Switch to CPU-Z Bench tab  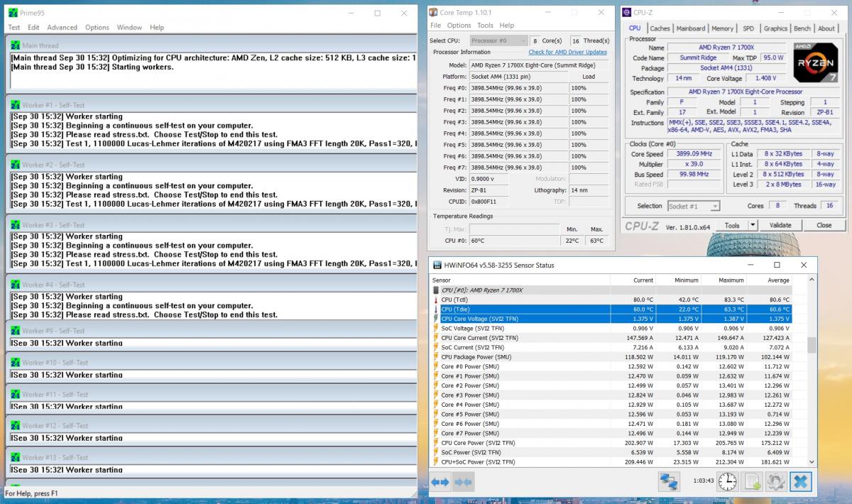[x=802, y=28]
